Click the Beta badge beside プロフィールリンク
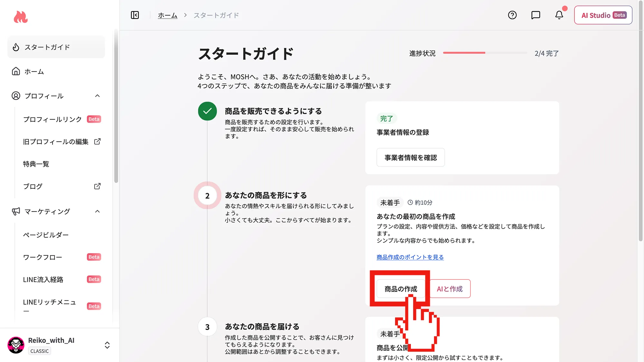Viewport: 644px width, 362px height. pos(94,119)
